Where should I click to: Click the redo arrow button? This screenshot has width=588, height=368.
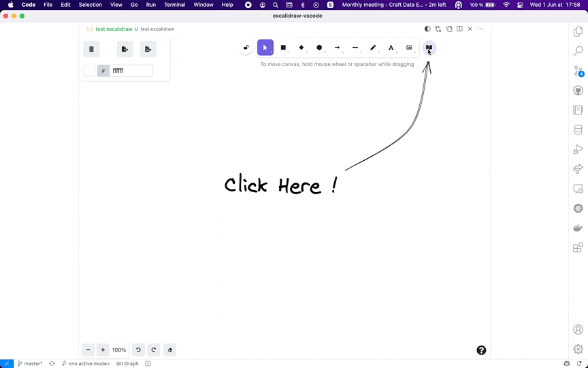153,350
